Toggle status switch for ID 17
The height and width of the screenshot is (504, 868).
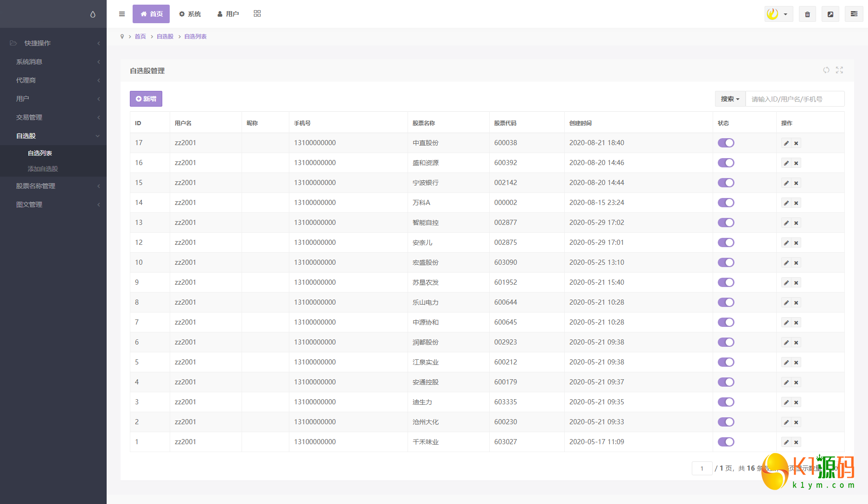point(726,143)
